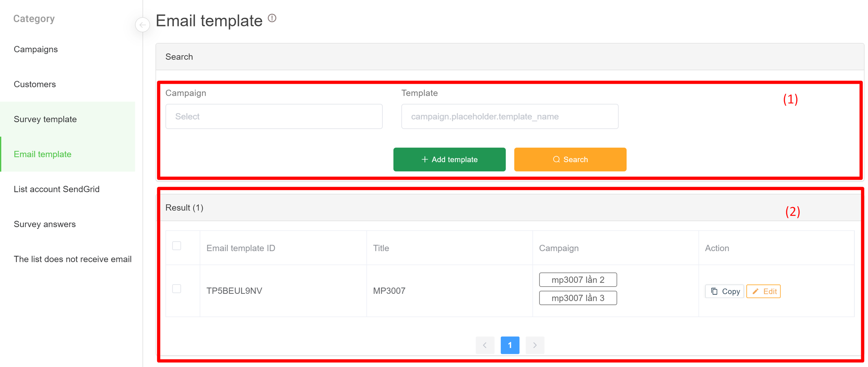Open The list does not receive email
The image size is (868, 367).
point(73,259)
